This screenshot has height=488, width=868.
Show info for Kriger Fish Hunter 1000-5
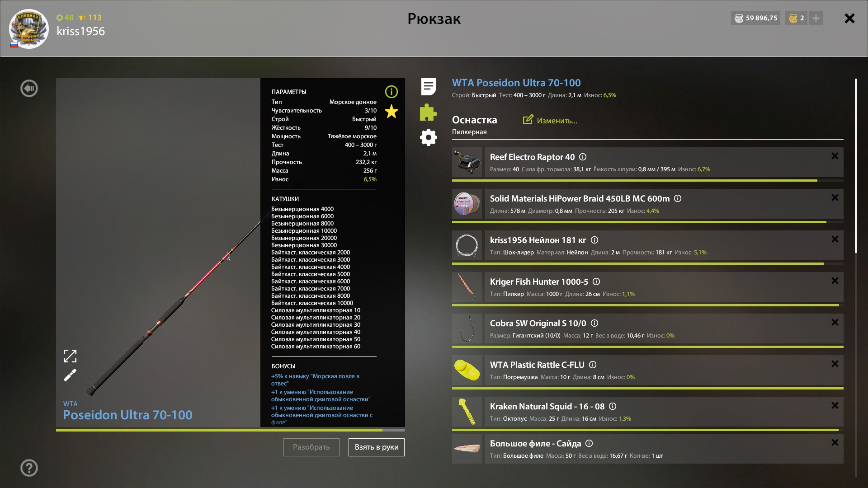[x=596, y=282]
